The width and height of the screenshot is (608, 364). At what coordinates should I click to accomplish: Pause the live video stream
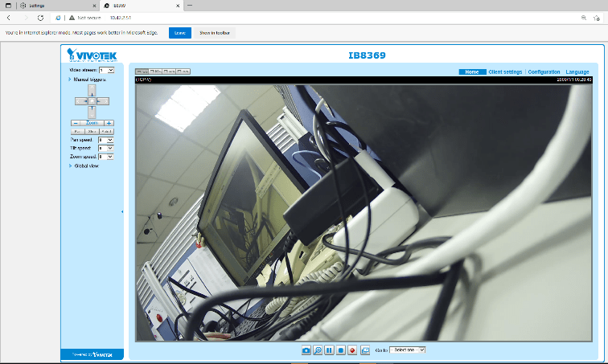click(x=329, y=350)
